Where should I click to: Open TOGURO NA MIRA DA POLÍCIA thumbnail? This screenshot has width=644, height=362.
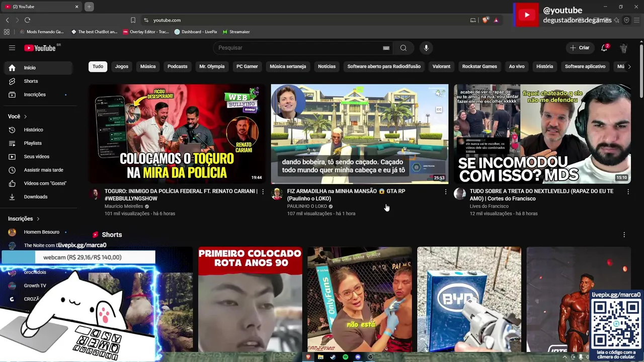pos(177,134)
